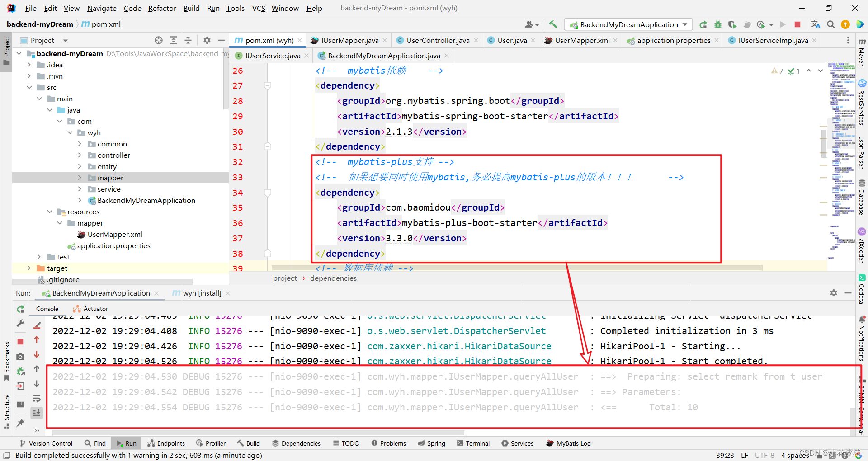The height and width of the screenshot is (461, 868).
Task: Open the Terminal tool window button
Action: click(x=473, y=443)
